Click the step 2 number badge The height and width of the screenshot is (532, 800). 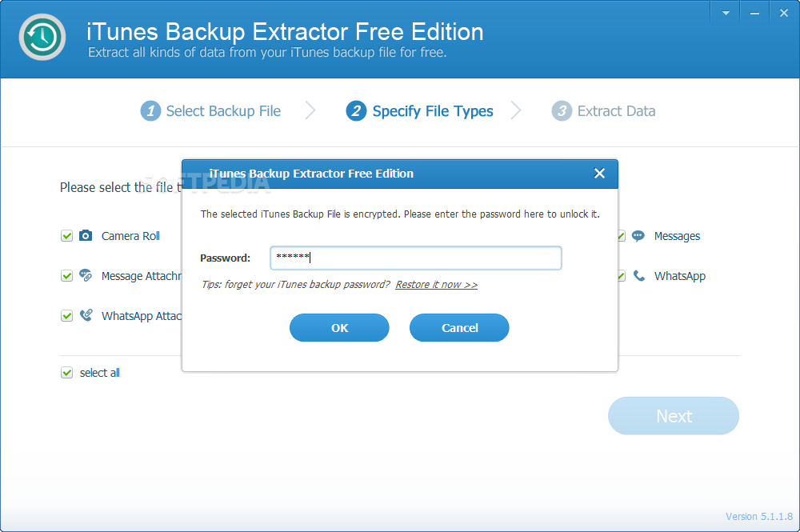pos(356,110)
